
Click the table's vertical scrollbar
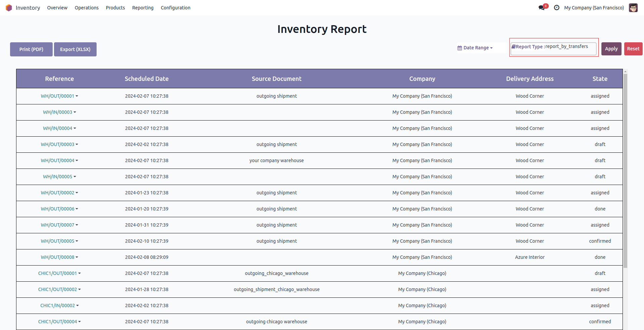click(625, 168)
